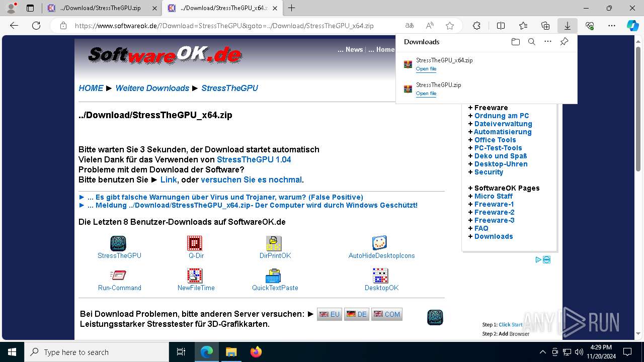644x362 pixels.
Task: Click the DesktopOK program icon
Action: pos(380,276)
